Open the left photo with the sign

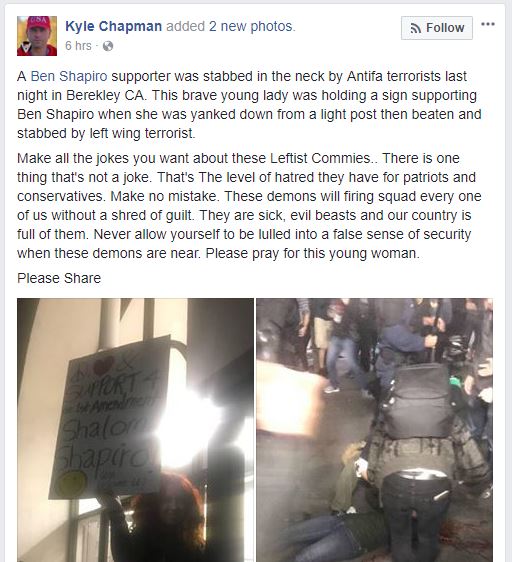point(135,430)
